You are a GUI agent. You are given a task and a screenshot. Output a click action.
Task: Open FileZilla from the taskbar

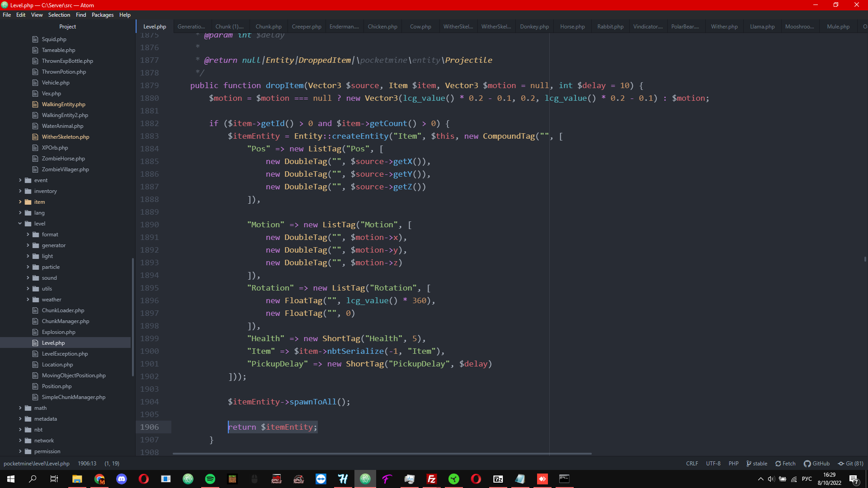pos(432,479)
